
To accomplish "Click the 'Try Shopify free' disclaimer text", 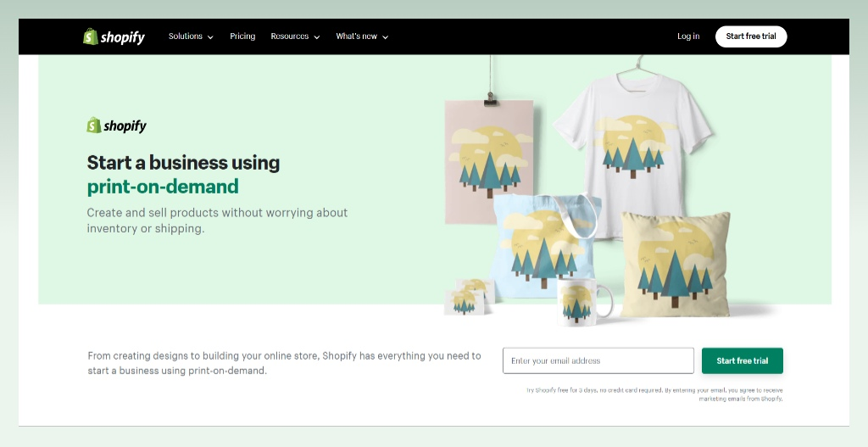I will tap(654, 394).
